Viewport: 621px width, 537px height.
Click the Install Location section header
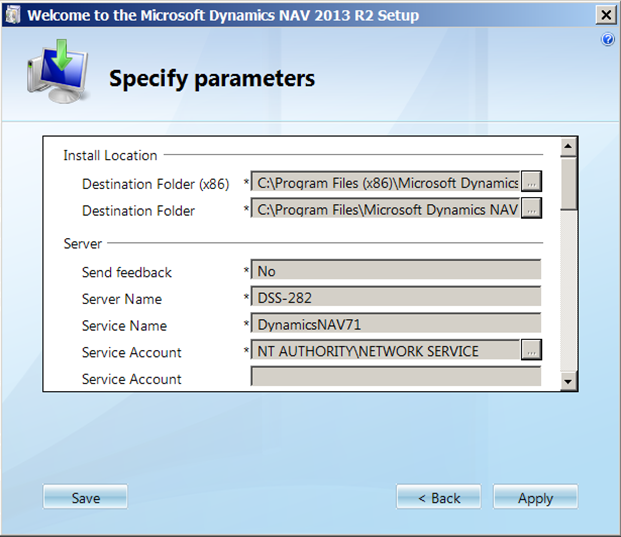pyautogui.click(x=110, y=155)
